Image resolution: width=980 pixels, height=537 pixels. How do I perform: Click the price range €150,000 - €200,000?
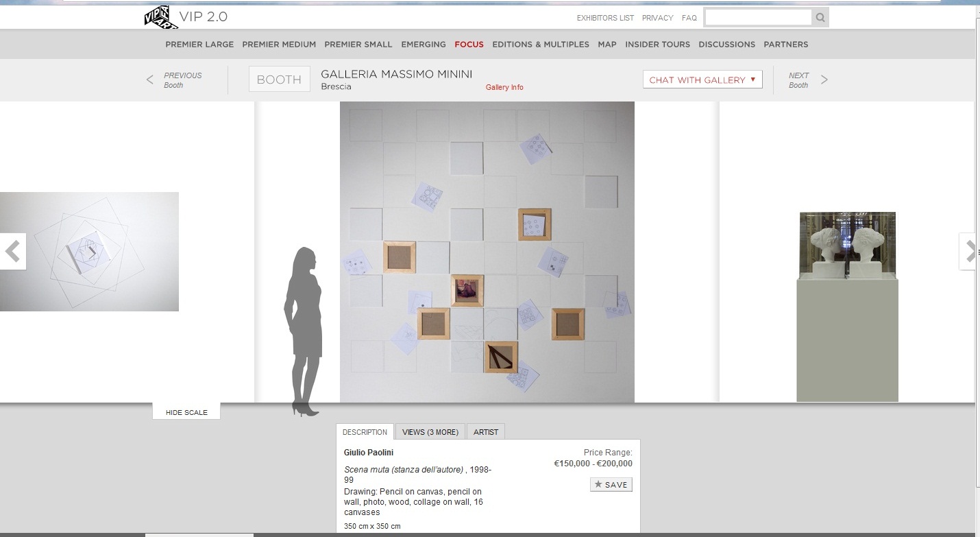tap(593, 464)
